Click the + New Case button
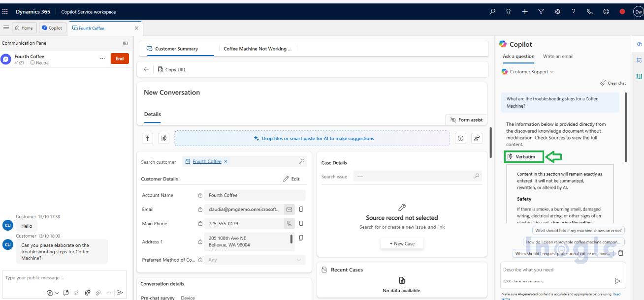Viewport: 644px width, 300px height. tap(402, 243)
